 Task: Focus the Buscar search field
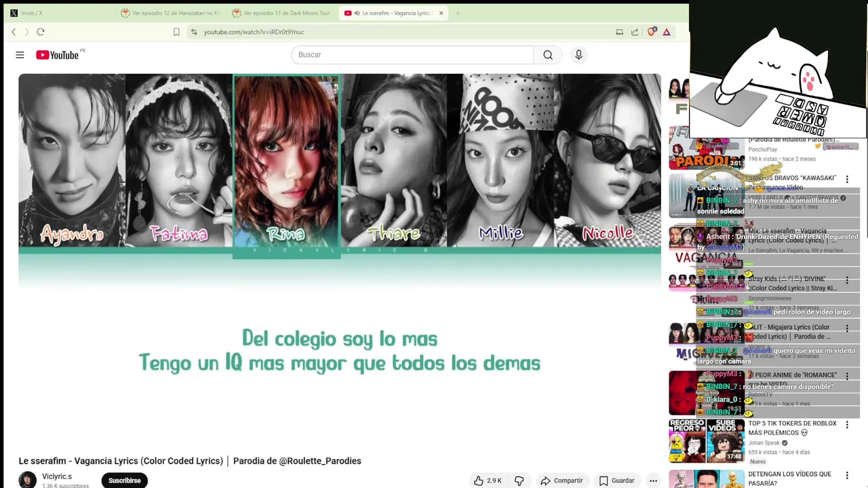click(412, 55)
